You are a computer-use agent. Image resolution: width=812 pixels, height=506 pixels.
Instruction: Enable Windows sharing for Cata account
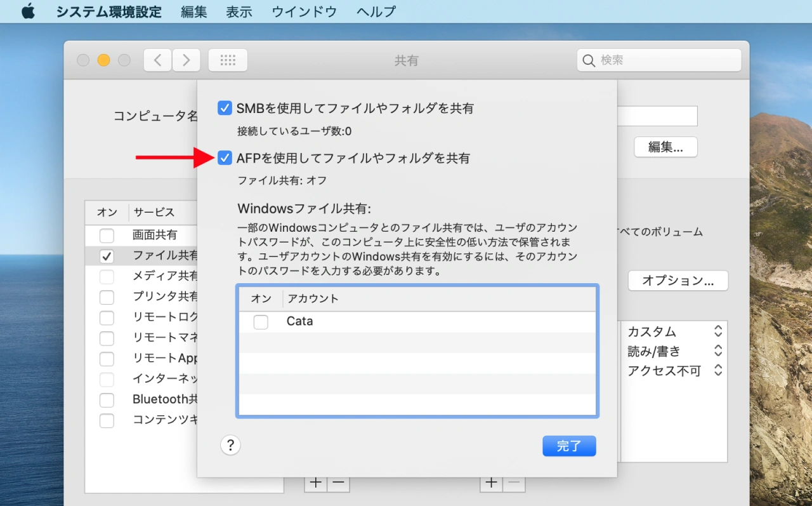261,322
